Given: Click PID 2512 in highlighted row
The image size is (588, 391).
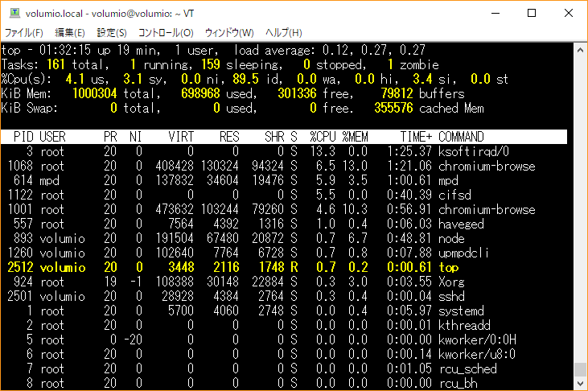Looking at the screenshot, I should click(20, 268).
